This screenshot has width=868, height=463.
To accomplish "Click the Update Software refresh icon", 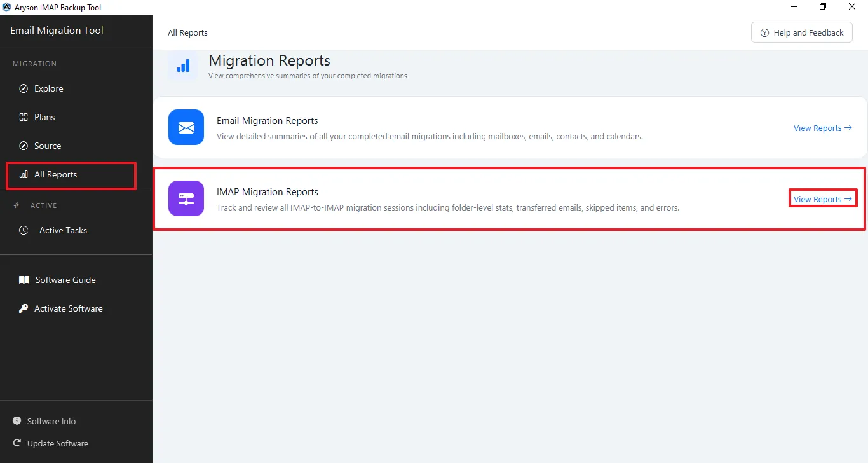I will (x=17, y=443).
